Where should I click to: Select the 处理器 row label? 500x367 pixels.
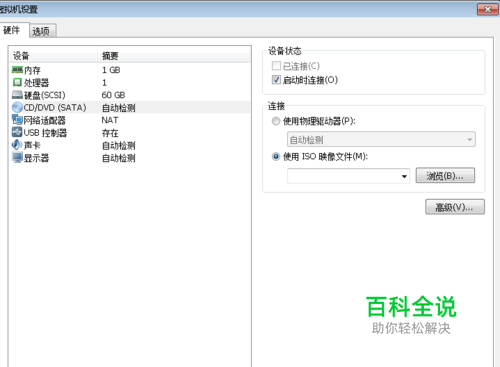coord(36,83)
